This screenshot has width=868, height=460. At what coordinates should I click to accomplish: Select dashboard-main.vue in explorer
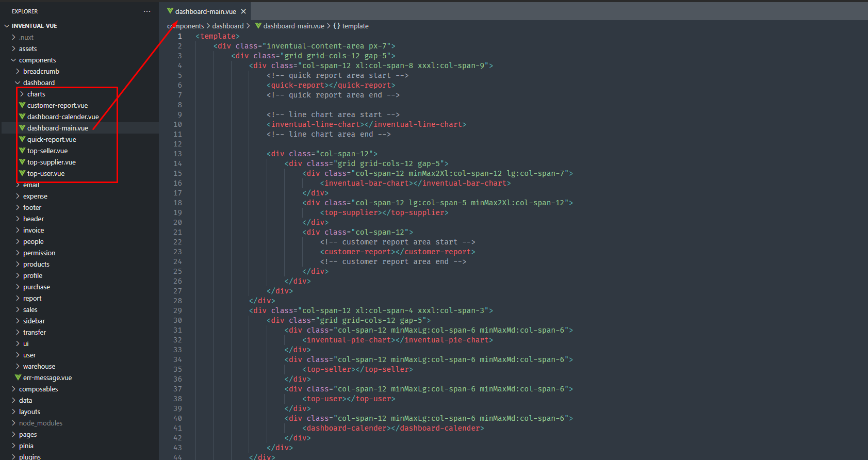[x=58, y=128]
